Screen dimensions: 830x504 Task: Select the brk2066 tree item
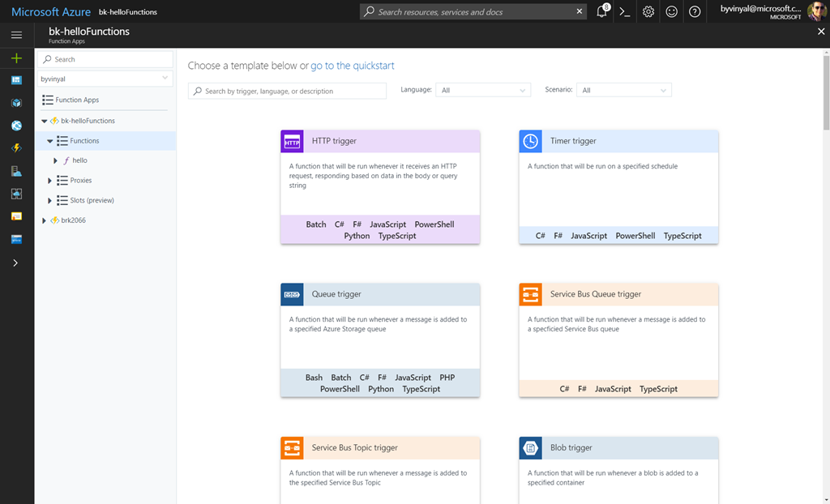pyautogui.click(x=73, y=220)
